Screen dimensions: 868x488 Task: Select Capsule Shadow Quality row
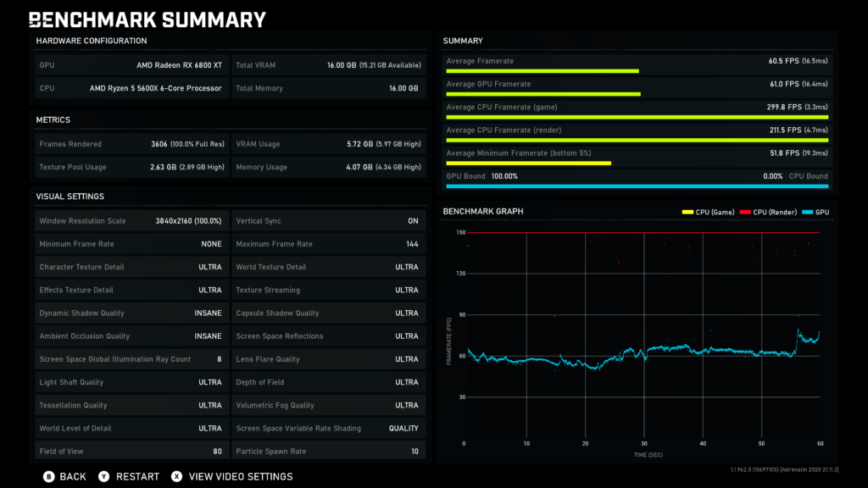point(329,313)
